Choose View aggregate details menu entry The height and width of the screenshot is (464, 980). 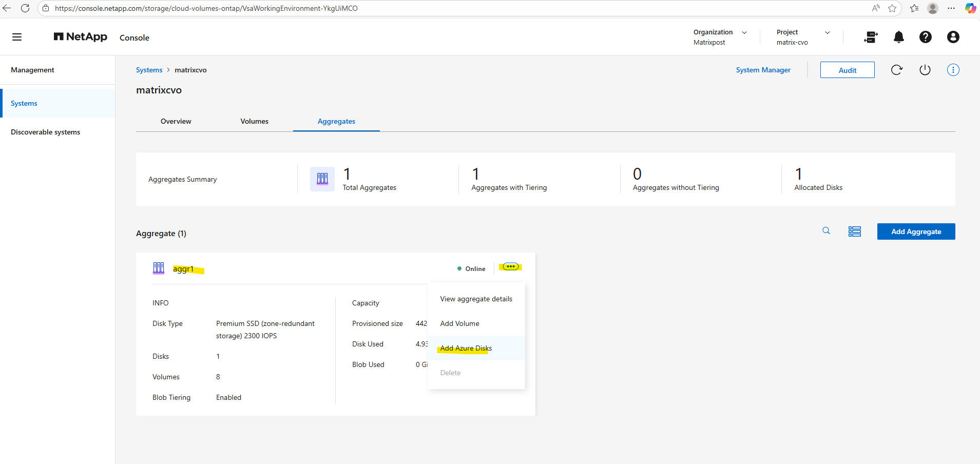(x=476, y=299)
